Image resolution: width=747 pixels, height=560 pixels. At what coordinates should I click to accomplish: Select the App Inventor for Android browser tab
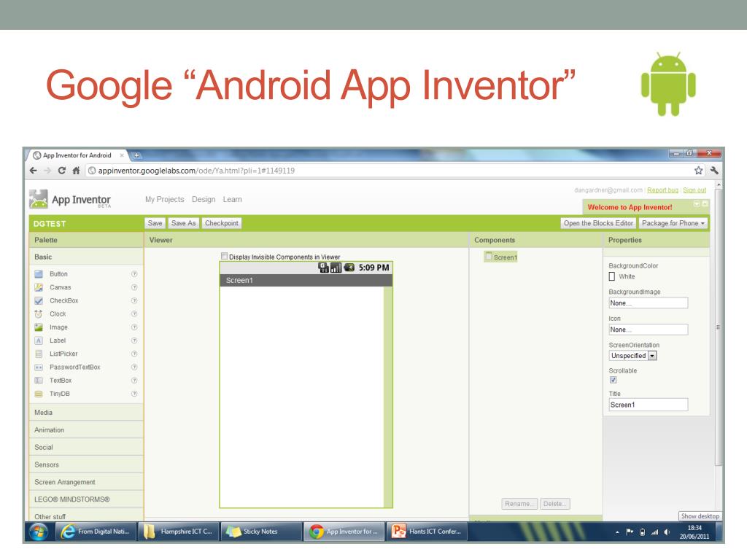click(77, 155)
